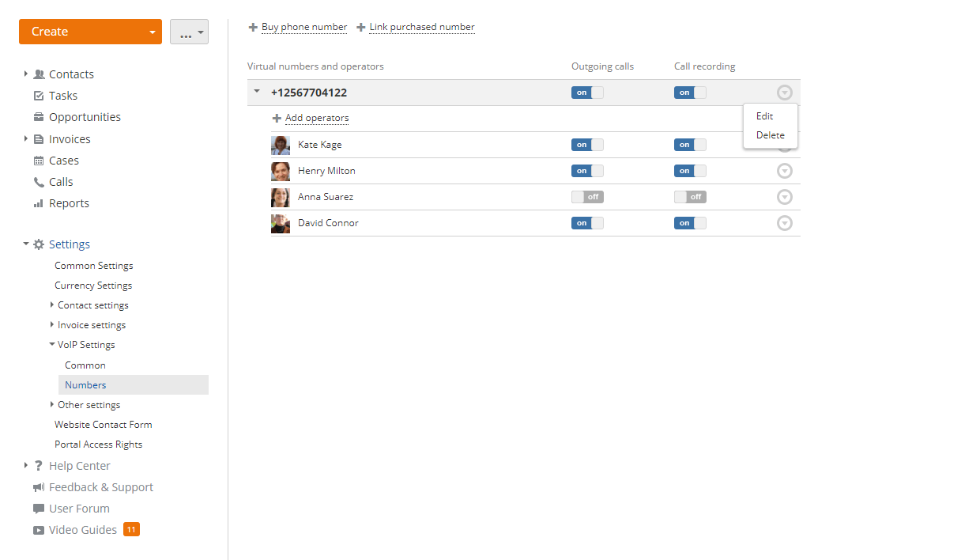Click the Buy phone number link
Image resolution: width=980 pixels, height=560 pixels.
[303, 27]
